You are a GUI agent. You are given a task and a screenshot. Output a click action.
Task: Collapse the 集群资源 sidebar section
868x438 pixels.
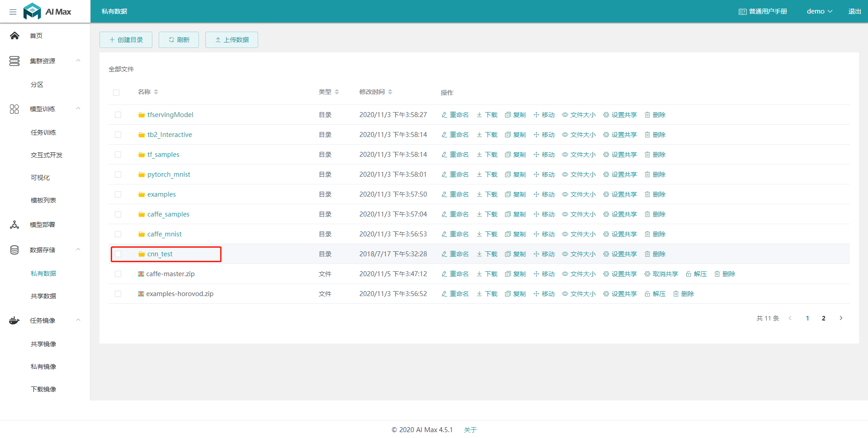pyautogui.click(x=78, y=60)
